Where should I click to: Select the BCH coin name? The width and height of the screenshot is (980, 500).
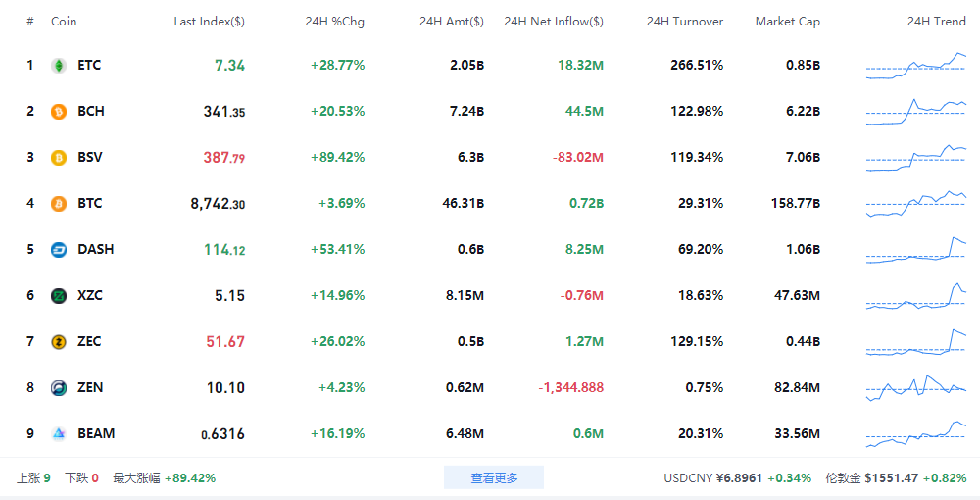click(91, 111)
